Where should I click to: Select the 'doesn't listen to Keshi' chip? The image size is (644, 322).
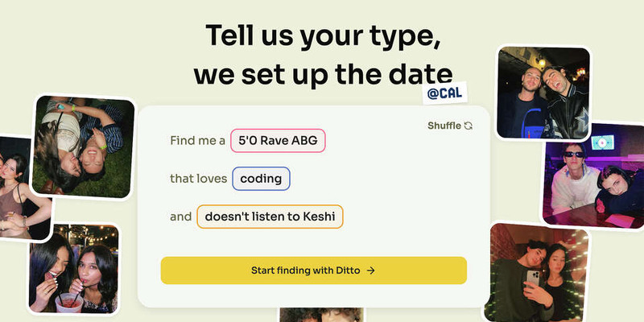point(270,217)
